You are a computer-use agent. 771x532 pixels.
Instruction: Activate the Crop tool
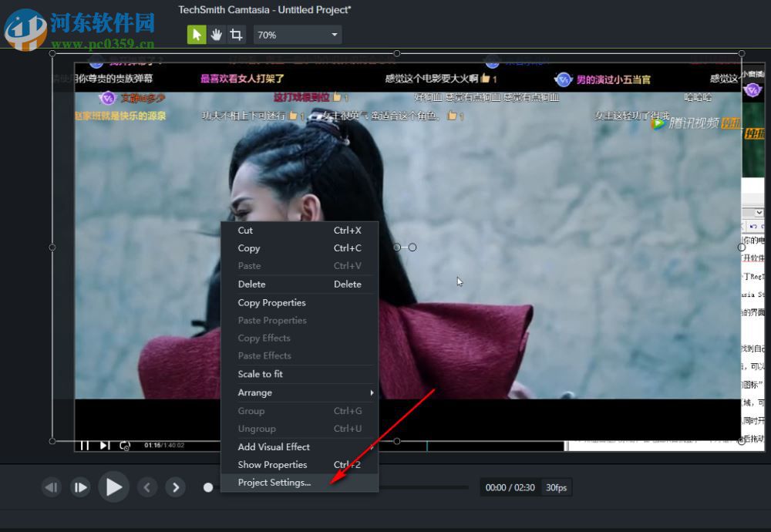click(x=237, y=34)
